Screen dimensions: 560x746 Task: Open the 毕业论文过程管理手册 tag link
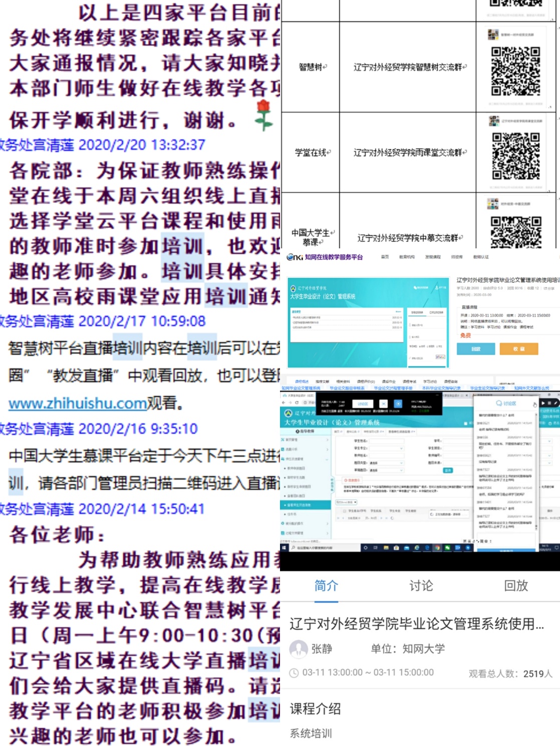pos(393,388)
